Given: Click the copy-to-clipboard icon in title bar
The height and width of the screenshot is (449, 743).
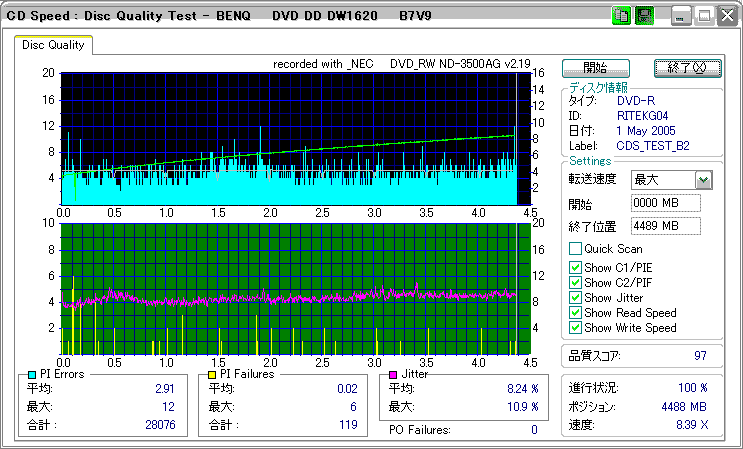Looking at the screenshot, I should click(x=621, y=16).
